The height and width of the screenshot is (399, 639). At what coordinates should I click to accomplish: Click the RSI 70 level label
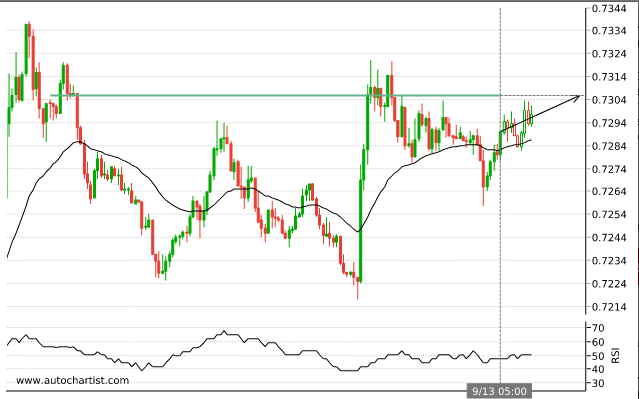[x=598, y=328]
